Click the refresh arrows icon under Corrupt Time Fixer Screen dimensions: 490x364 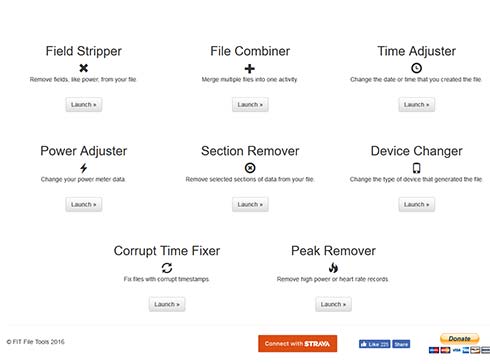point(167,268)
